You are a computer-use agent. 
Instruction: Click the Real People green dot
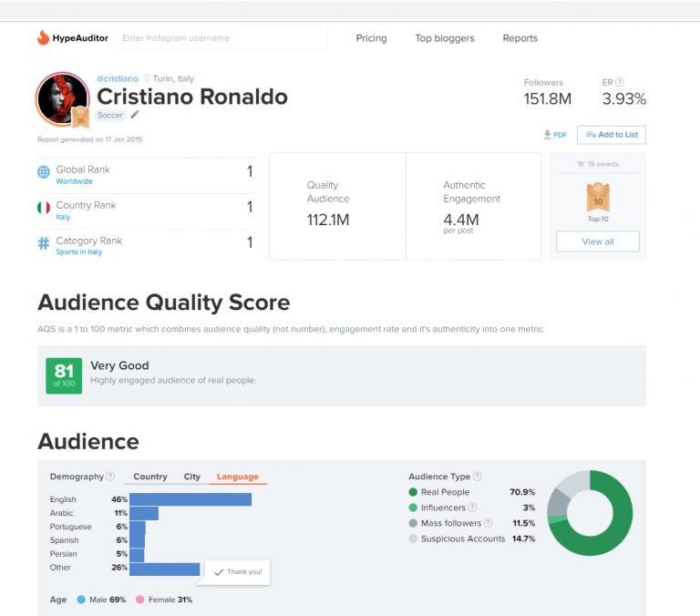click(413, 492)
